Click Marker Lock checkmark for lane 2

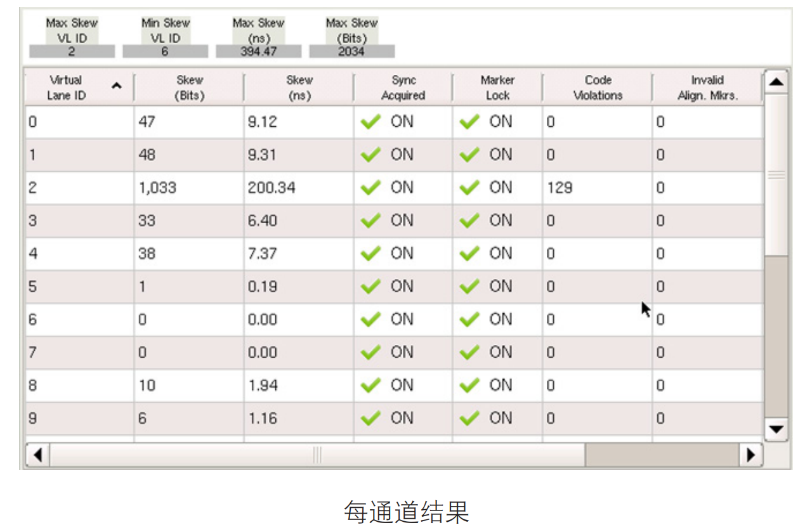coord(469,188)
